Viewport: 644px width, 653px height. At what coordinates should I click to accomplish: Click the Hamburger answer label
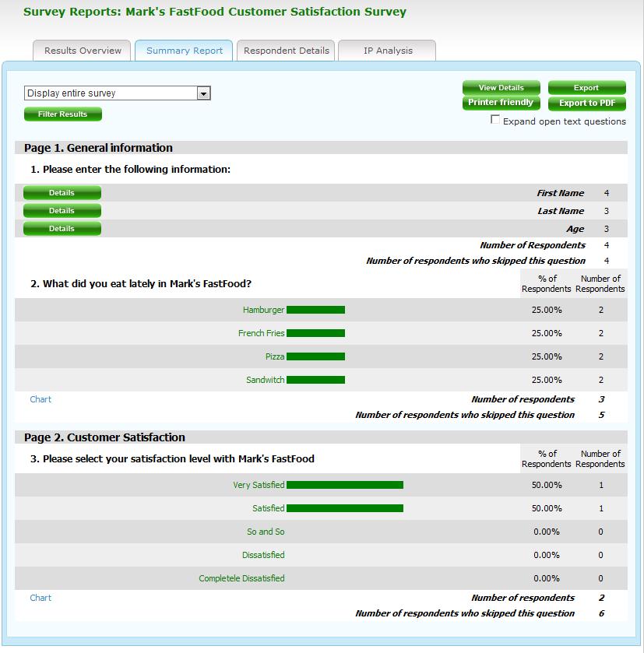pyautogui.click(x=263, y=310)
